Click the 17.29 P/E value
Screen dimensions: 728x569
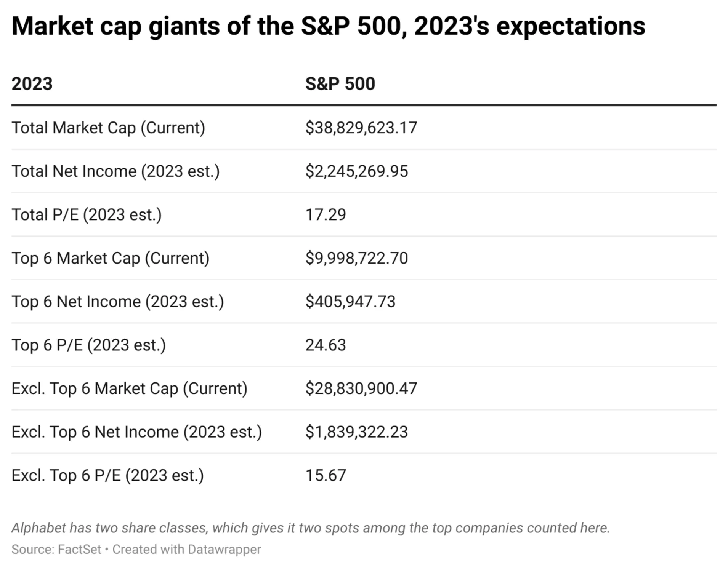[x=326, y=214]
